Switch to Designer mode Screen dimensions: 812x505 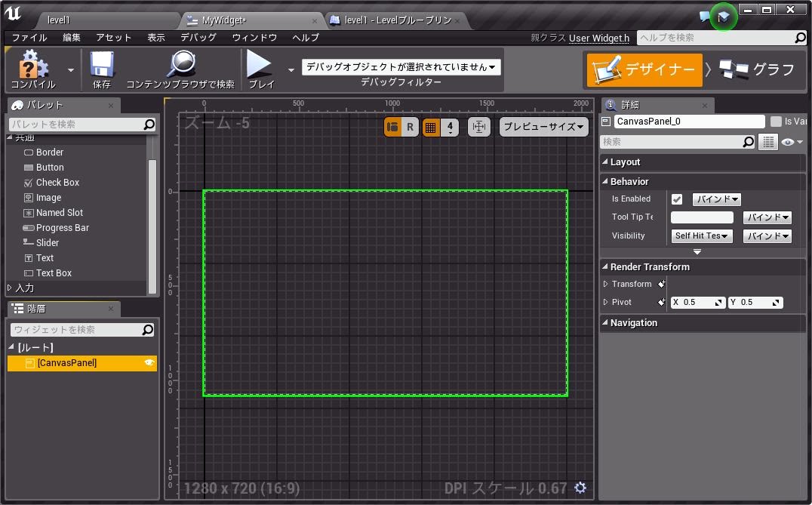(x=644, y=69)
